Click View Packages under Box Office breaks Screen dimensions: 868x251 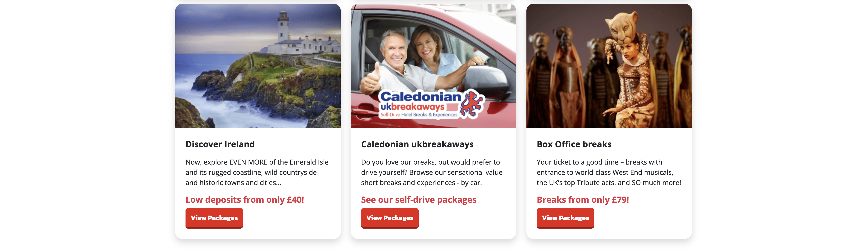coord(565,218)
